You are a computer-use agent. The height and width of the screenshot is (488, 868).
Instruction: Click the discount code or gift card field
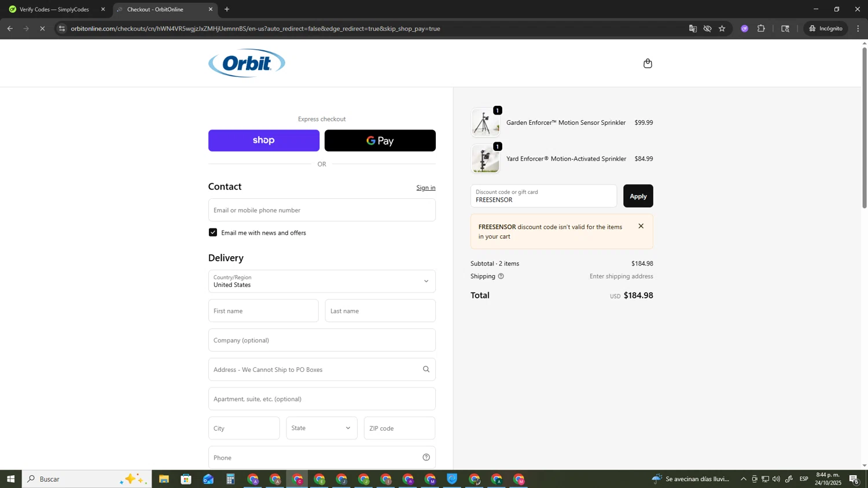click(x=544, y=196)
